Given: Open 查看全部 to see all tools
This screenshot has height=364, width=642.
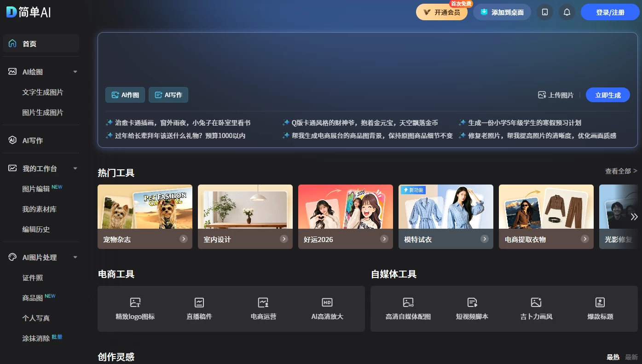Looking at the screenshot, I should pos(619,171).
